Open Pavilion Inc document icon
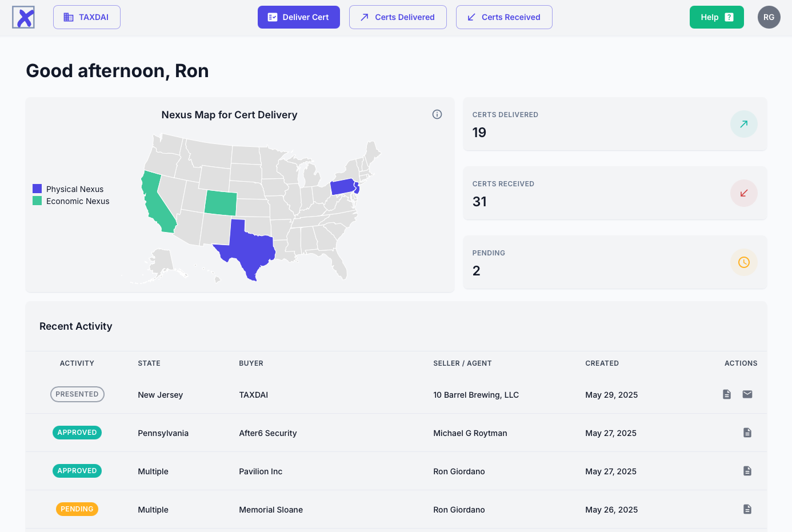 coord(747,471)
